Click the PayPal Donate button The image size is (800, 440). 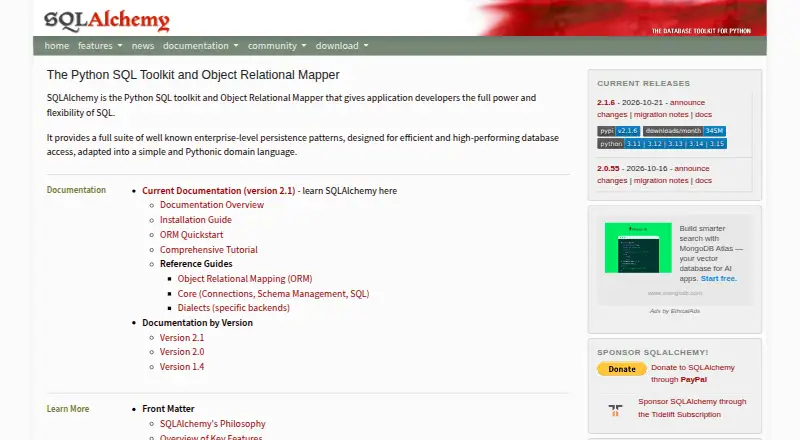pos(621,369)
